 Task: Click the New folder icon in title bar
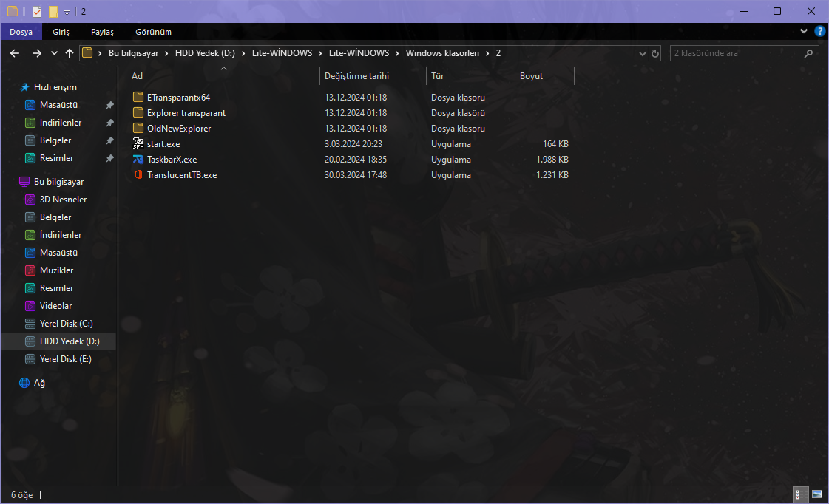(x=53, y=11)
